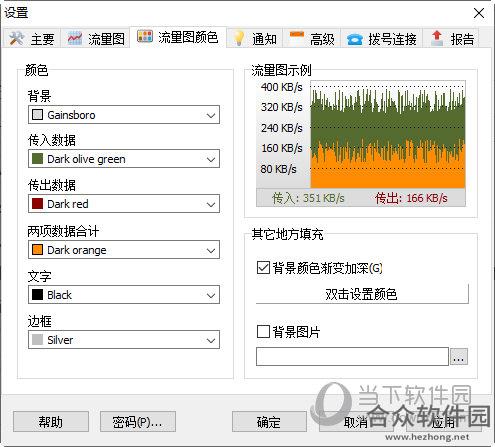Click the telephone icon on 拨号连接 tab
Screen dimensions: 495x447
click(x=355, y=39)
